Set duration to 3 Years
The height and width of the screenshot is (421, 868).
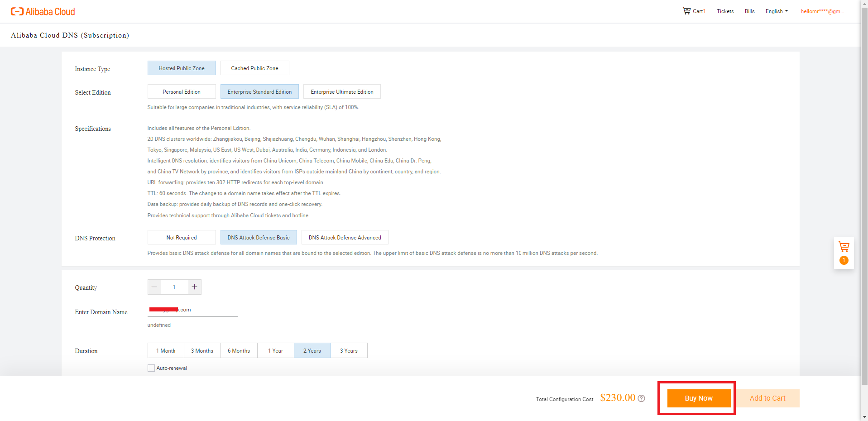click(349, 350)
